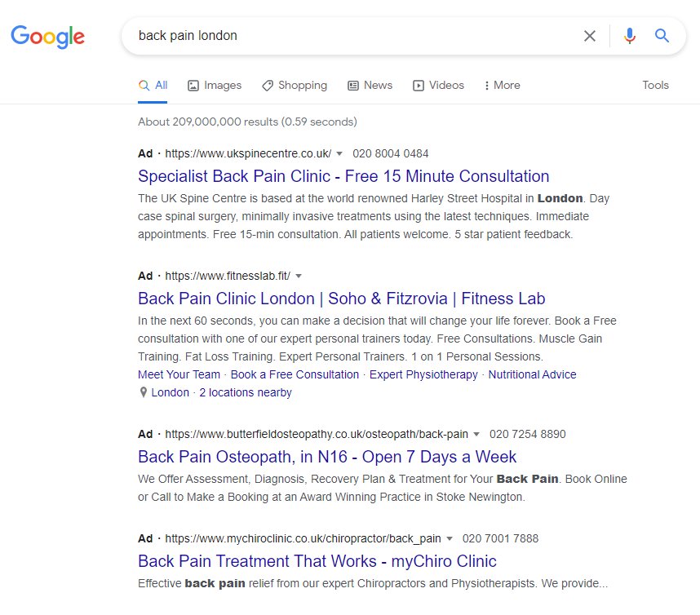Click the 'London' location link
The width and height of the screenshot is (700, 615).
click(x=170, y=392)
